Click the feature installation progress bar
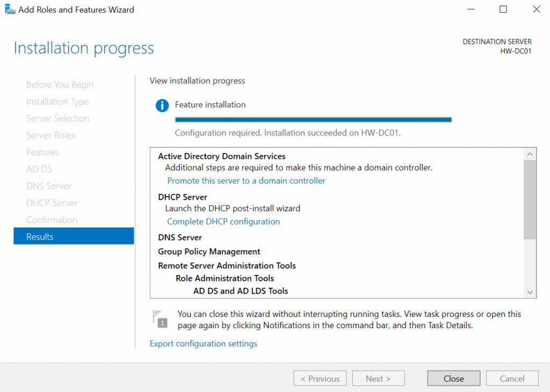Screen dimensions: 550x392 point(313,120)
